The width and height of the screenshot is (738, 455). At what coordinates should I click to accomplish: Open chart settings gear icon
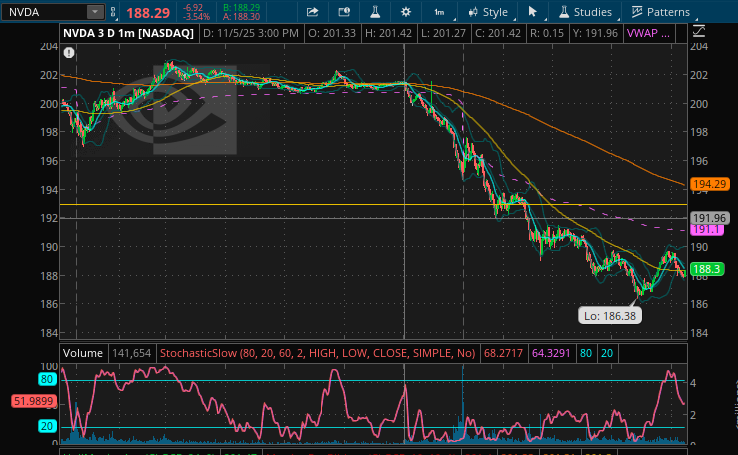[405, 12]
